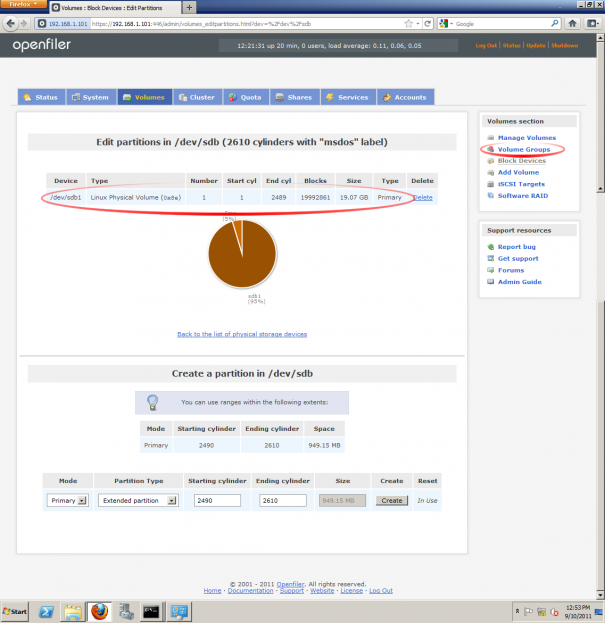Click the Firefox taskbar icon
This screenshot has width=605, height=623.
coord(99,612)
